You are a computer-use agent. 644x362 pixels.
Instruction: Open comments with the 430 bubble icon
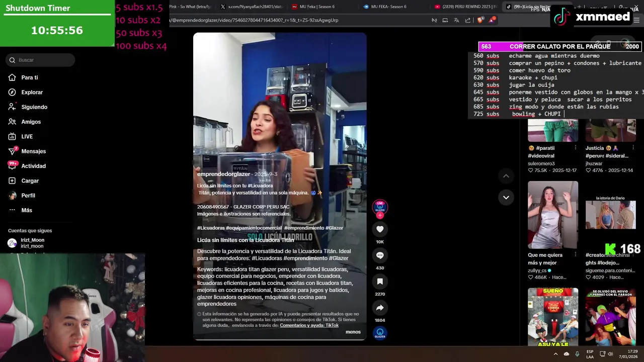pyautogui.click(x=380, y=255)
